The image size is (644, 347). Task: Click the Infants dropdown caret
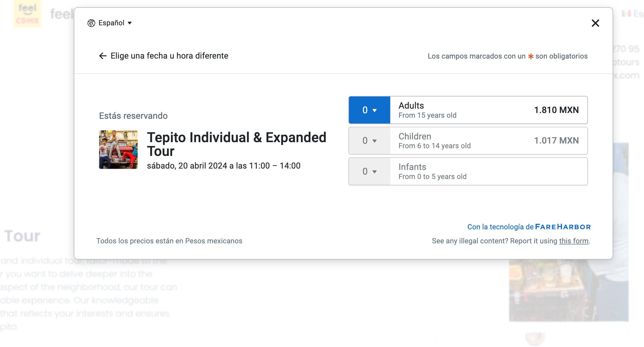(375, 171)
